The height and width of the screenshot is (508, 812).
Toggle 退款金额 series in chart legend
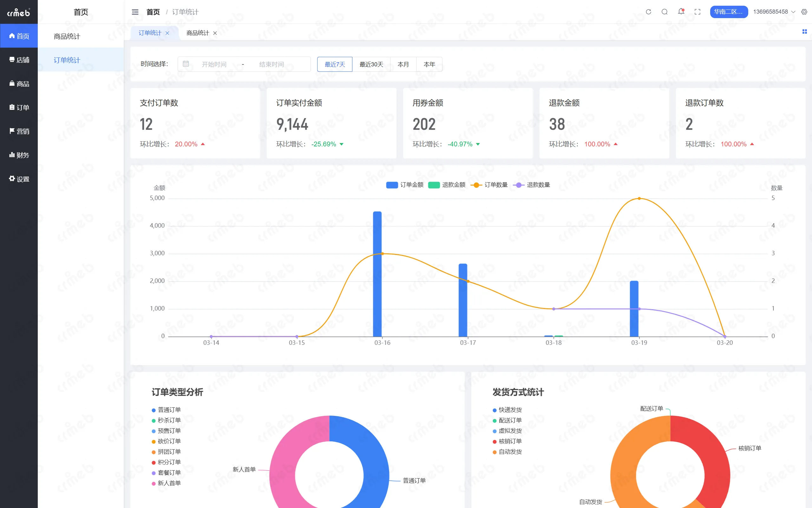447,185
